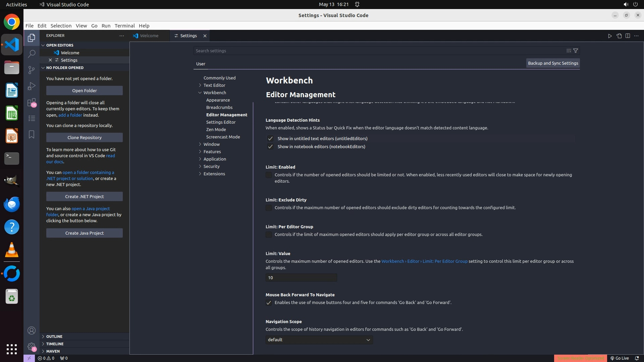This screenshot has width=644, height=362.
Task: Click the settings filter funnel icon
Action: pos(576,51)
